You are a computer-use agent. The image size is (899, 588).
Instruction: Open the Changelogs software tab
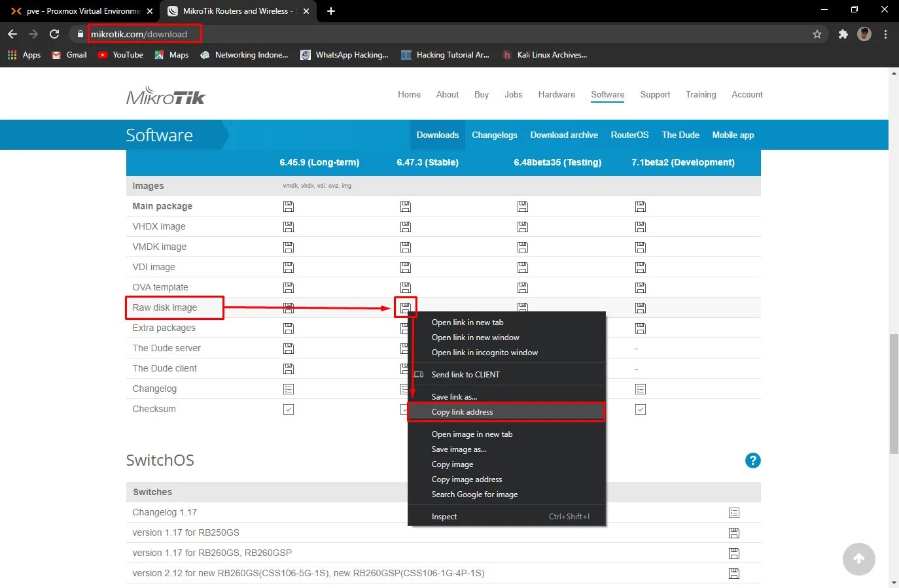point(495,135)
